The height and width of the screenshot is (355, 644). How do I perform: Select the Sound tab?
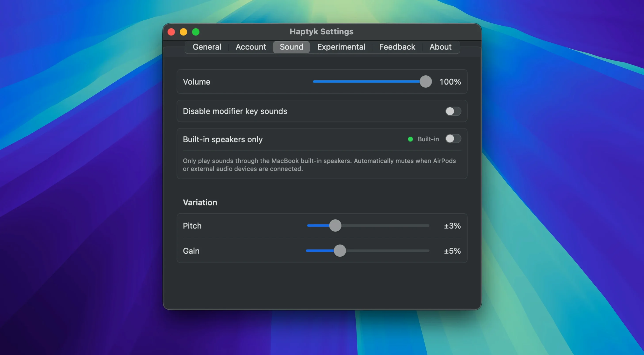pyautogui.click(x=291, y=47)
